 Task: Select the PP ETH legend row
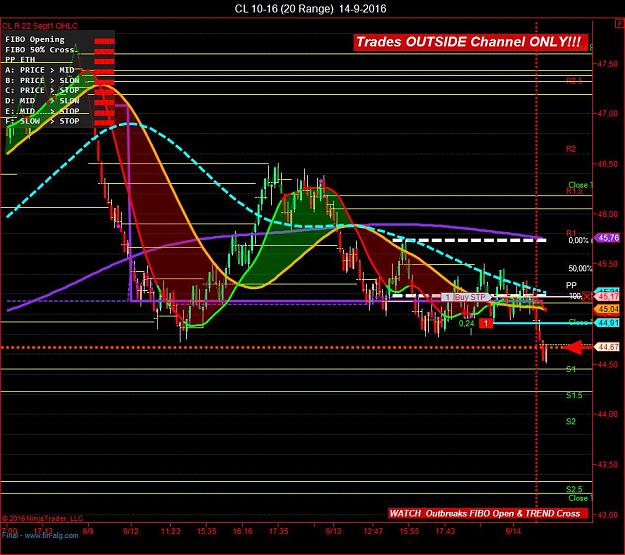click(x=20, y=59)
